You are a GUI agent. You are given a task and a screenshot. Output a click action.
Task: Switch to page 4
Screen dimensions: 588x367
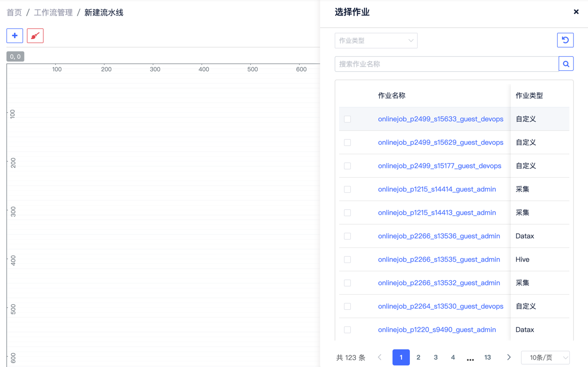(x=453, y=357)
